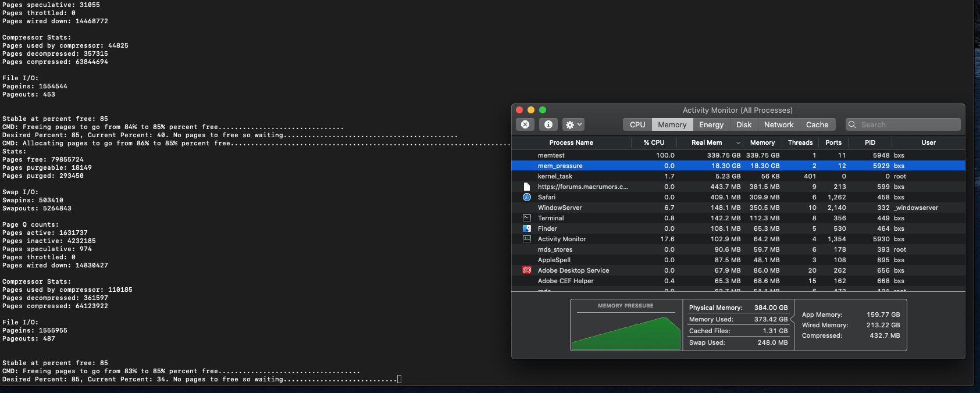The width and height of the screenshot is (980, 393).
Task: Click the search magnifier icon
Action: [852, 124]
